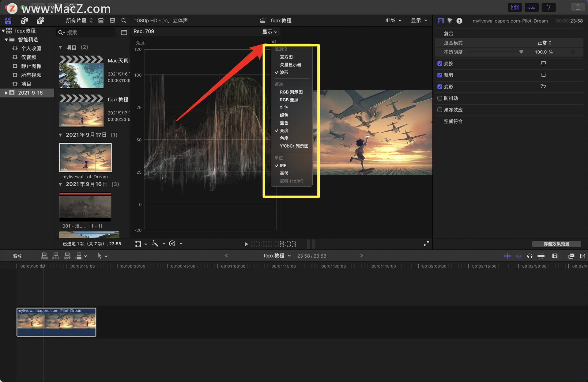Play the viewer from the playback button
This screenshot has height=382, width=588.
[x=246, y=244]
